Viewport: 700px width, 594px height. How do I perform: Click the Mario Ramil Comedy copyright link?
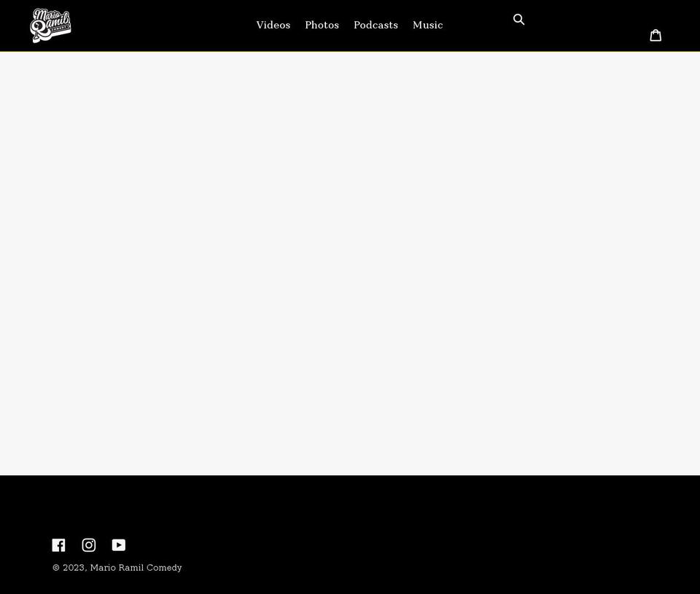[136, 567]
